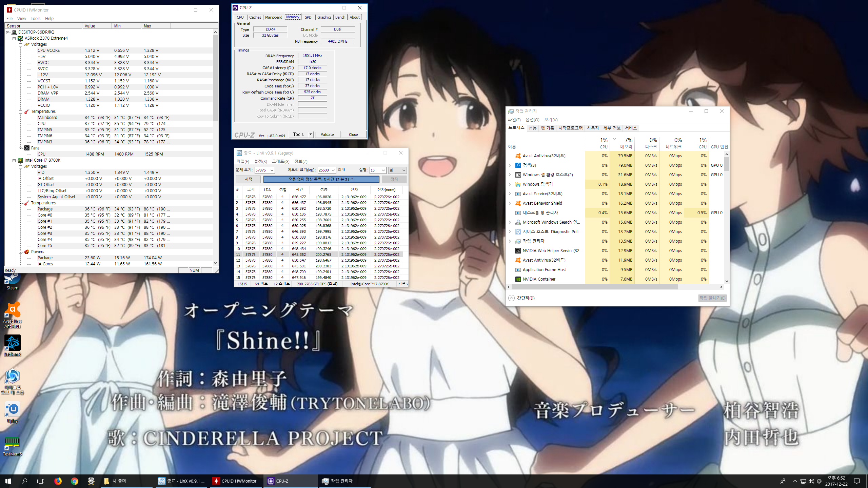Select NVIDIA Container process icon

click(x=518, y=279)
